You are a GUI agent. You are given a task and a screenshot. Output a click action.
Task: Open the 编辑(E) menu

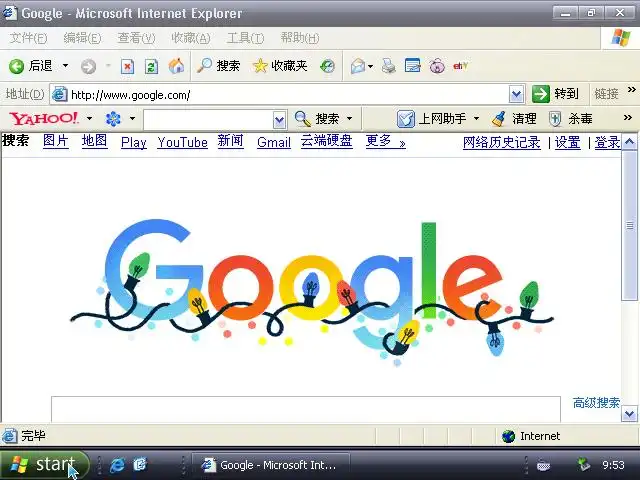pos(82,38)
